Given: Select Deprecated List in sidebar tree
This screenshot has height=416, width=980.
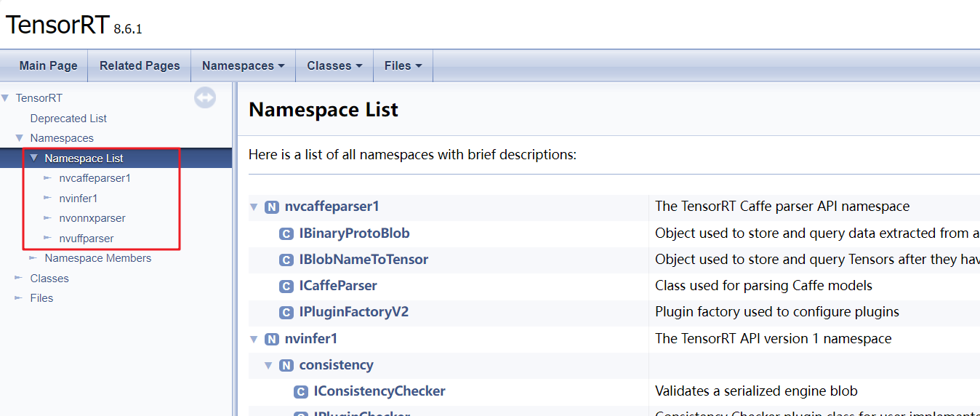Looking at the screenshot, I should pyautogui.click(x=68, y=118).
